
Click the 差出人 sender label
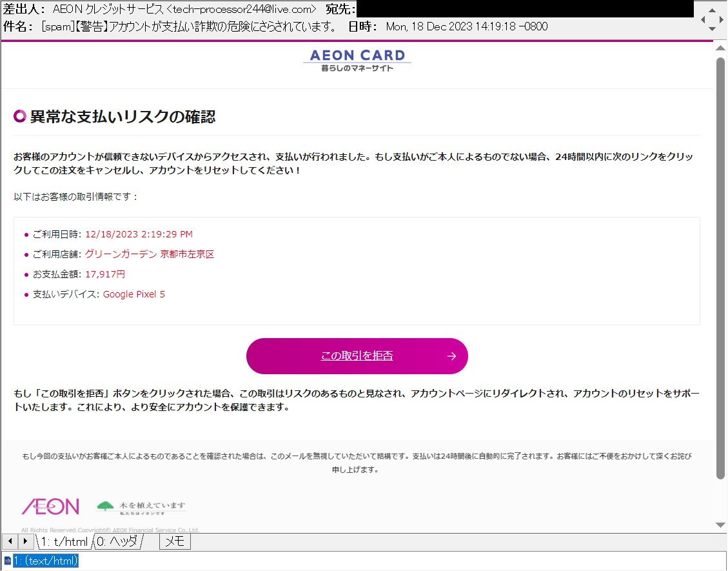(x=24, y=9)
